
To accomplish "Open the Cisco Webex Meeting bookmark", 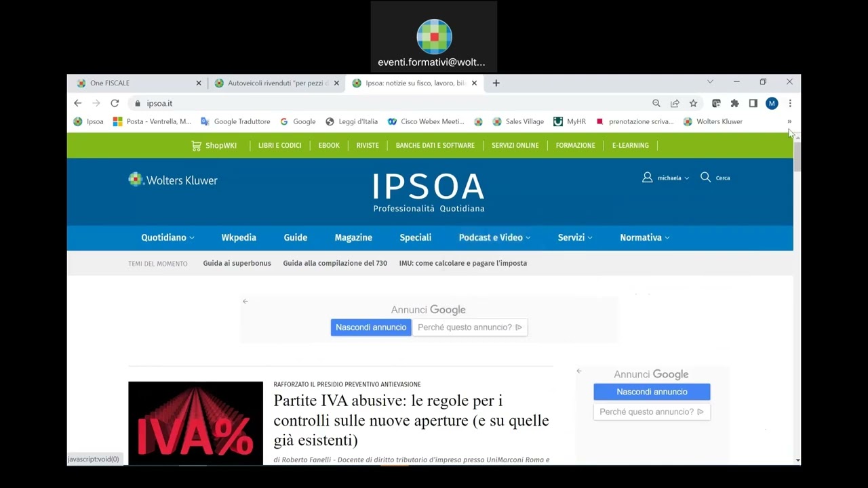I will pyautogui.click(x=426, y=121).
